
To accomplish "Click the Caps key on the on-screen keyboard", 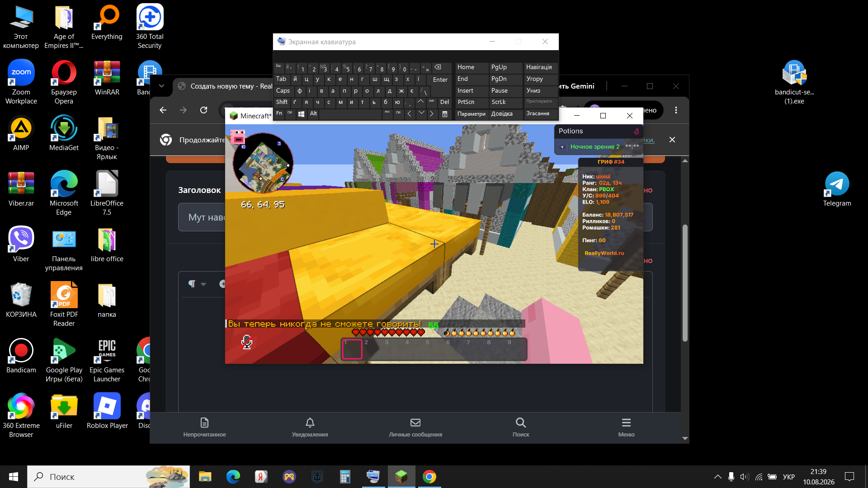I will [283, 91].
